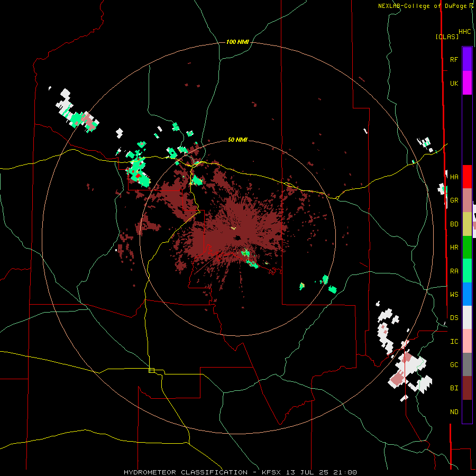Click the "HHC" product label
Image resolution: width=476 pixels, height=476 pixels.
[464, 32]
